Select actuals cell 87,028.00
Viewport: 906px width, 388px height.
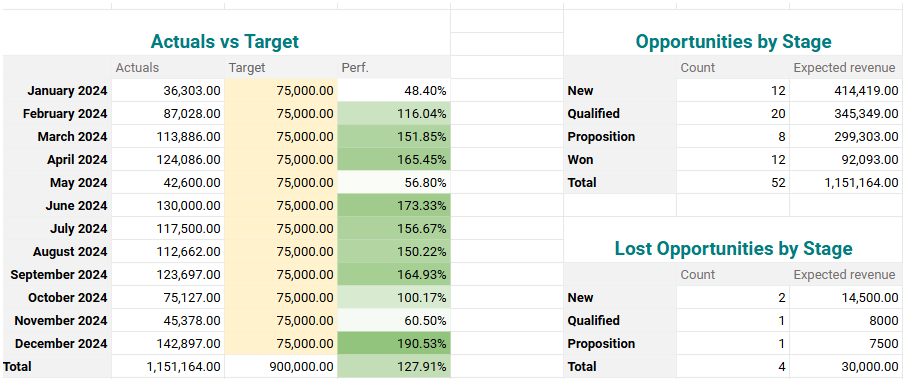pyautogui.click(x=168, y=114)
